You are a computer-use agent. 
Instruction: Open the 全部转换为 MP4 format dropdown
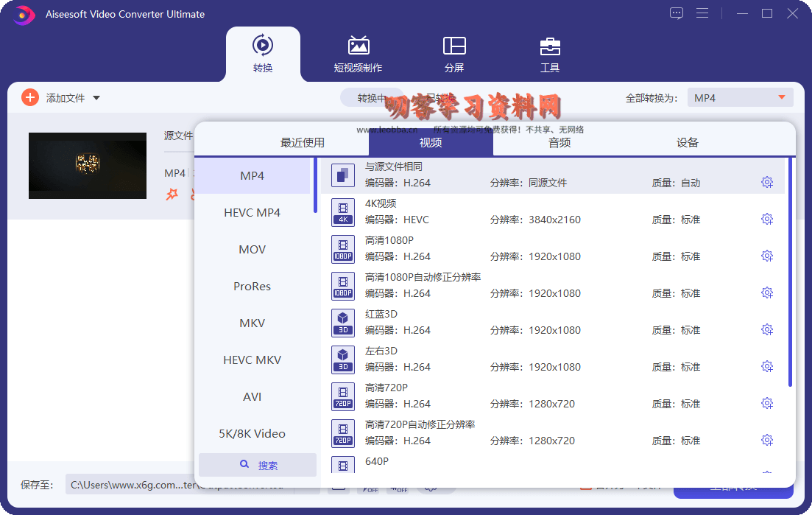click(740, 98)
